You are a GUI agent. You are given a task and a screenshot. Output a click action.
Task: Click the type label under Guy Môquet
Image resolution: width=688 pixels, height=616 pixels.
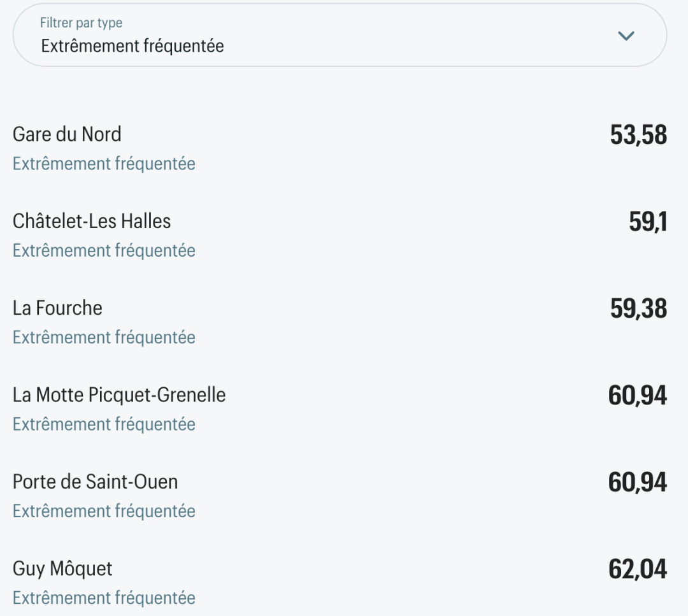click(x=104, y=598)
